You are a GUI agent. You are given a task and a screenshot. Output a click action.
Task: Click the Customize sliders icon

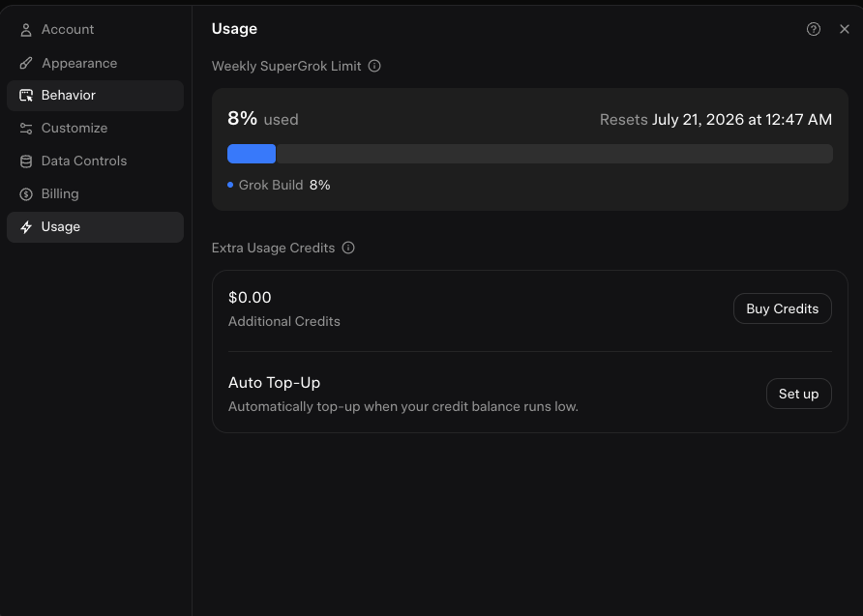[26, 129]
